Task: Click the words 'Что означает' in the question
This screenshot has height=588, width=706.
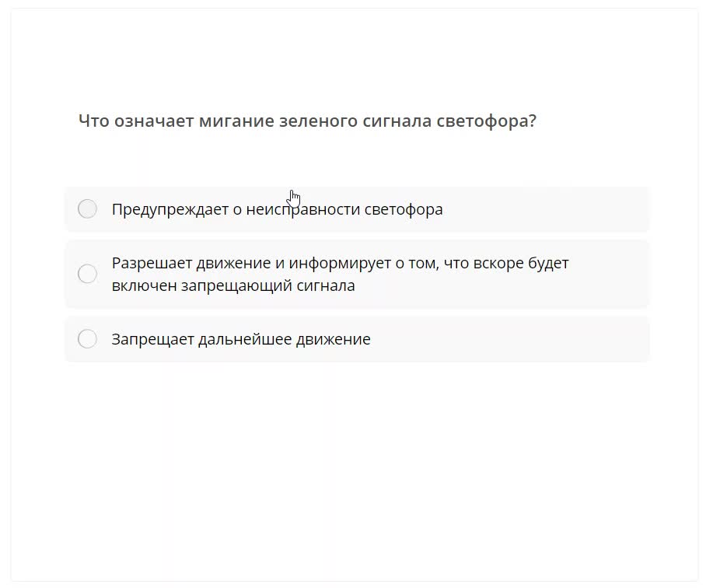Action: tap(135, 121)
